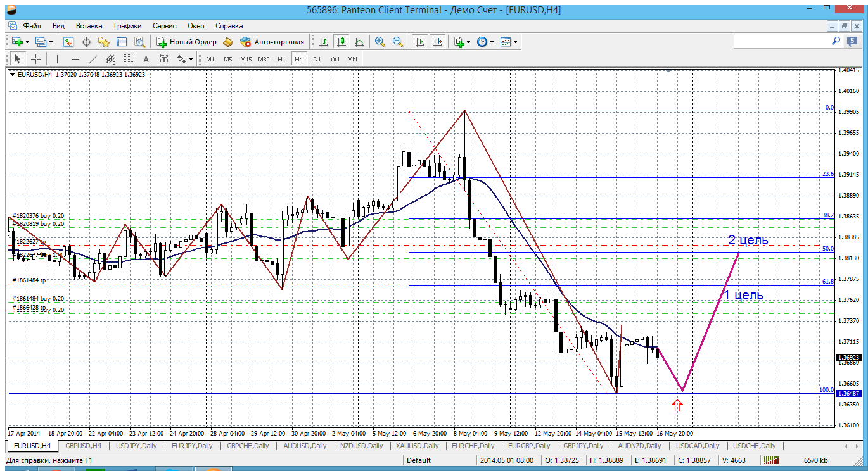Screen dimensions: 868x471
Task: Expand the arrows objects dropdown
Action: [x=191, y=59]
